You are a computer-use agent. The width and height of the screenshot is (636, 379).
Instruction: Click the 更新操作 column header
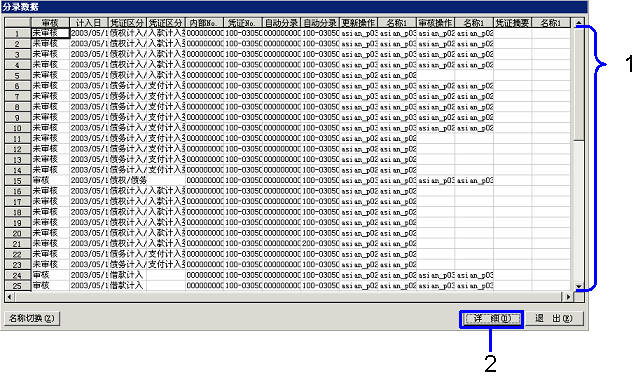tap(359, 23)
